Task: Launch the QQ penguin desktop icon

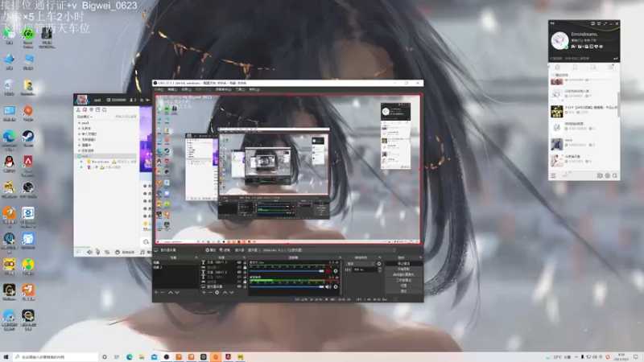Action: pyautogui.click(x=9, y=164)
